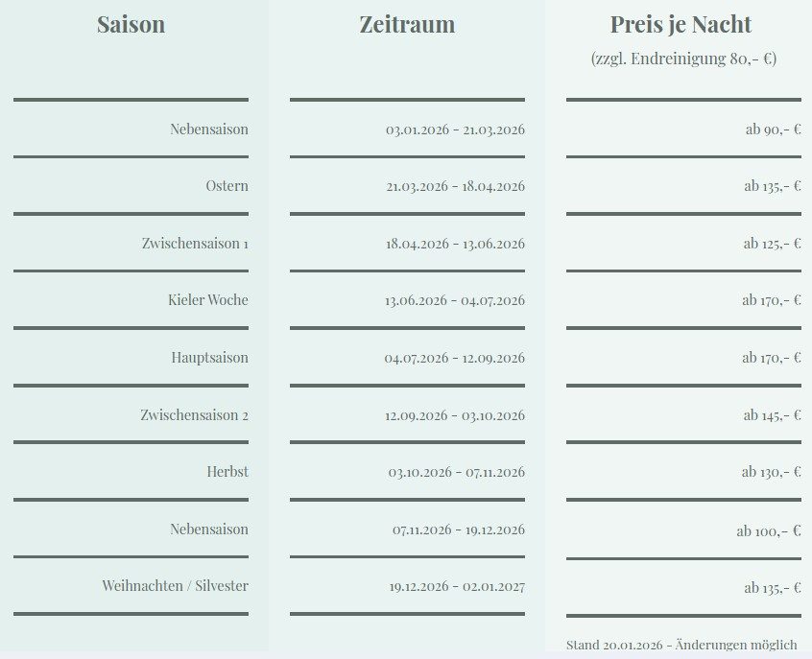Select date range 21.03.2026 - 18.04.2026
Image resolution: width=812 pixels, height=659 pixels.
pos(455,186)
